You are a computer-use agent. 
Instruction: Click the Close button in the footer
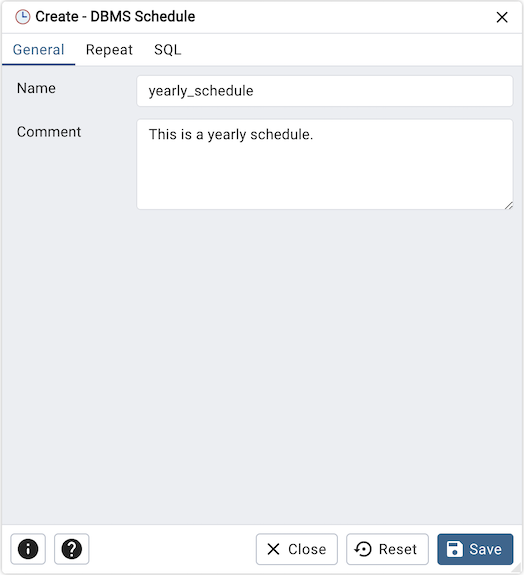coord(297,549)
